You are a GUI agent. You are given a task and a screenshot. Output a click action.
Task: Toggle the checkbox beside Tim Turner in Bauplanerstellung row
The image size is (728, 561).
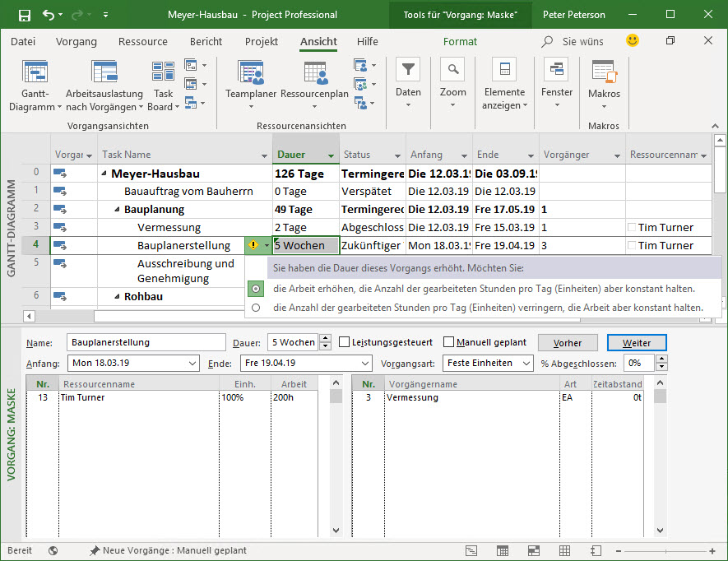(632, 245)
